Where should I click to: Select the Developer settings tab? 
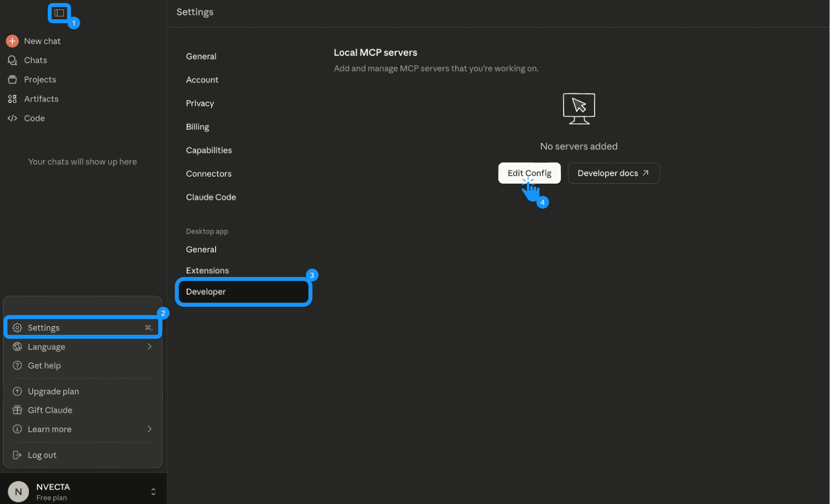coord(244,292)
